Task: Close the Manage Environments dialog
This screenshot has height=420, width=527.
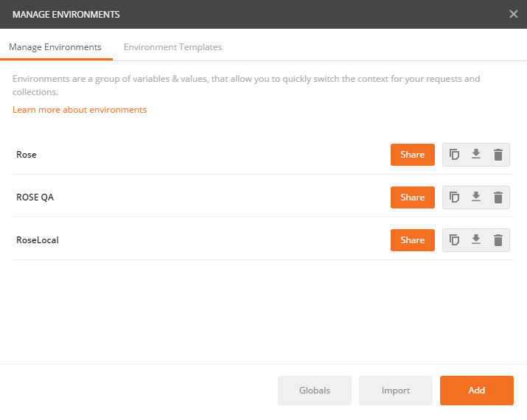Action: [x=513, y=14]
